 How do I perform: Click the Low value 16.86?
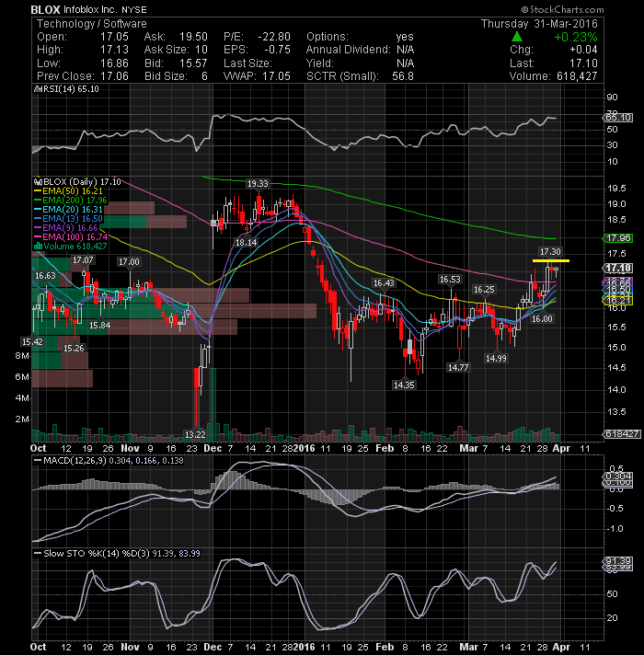coord(114,63)
